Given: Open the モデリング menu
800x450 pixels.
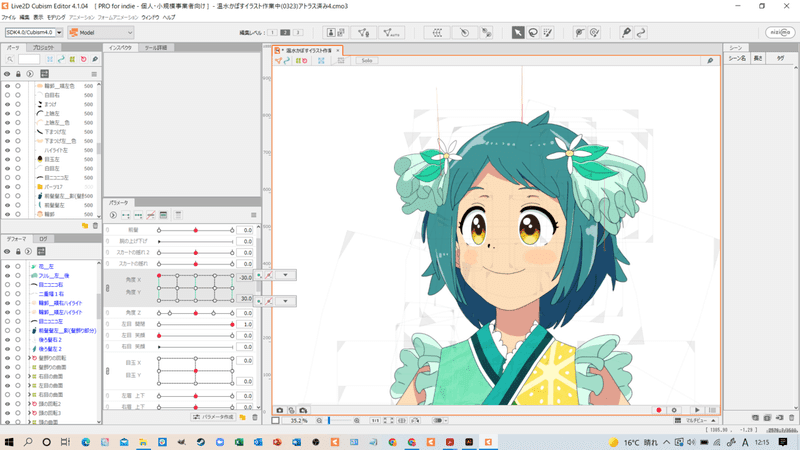Looking at the screenshot, I should click(x=56, y=17).
